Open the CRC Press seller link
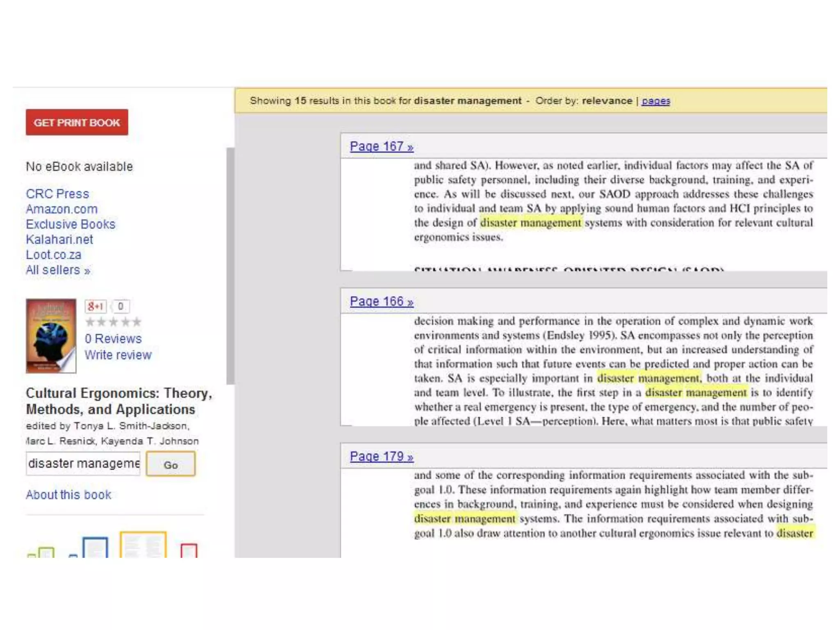 click(x=57, y=194)
